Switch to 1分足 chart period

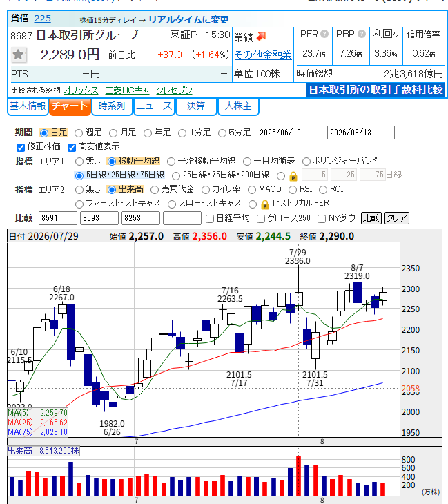[x=182, y=133]
